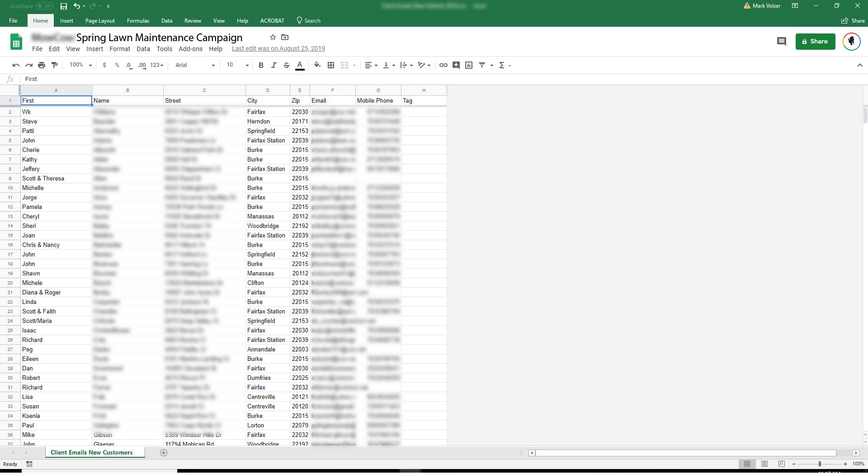
Task: Click the fill color paint bucket
Action: [317, 65]
